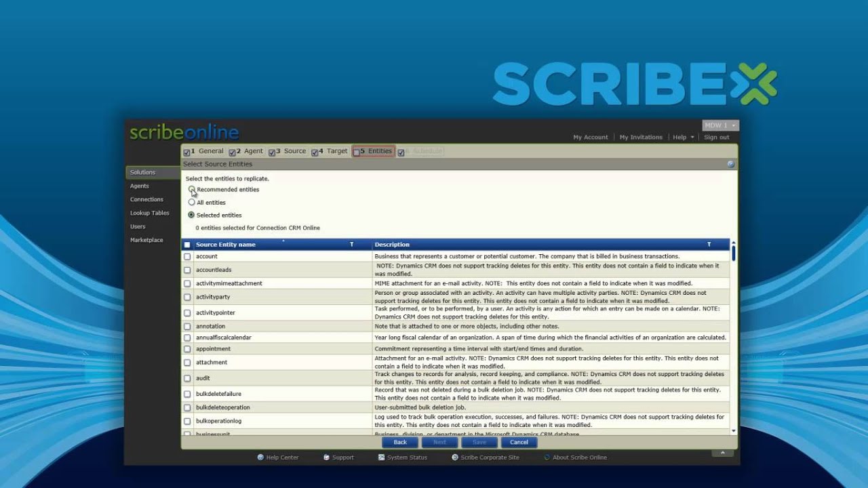This screenshot has width=868, height=488.
Task: Check the accountleads entity checkbox
Action: pos(187,270)
